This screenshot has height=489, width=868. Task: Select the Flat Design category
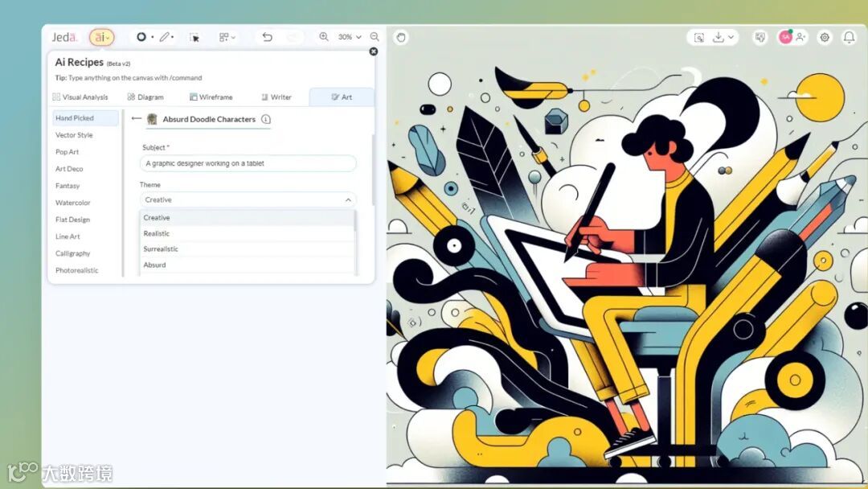72,220
